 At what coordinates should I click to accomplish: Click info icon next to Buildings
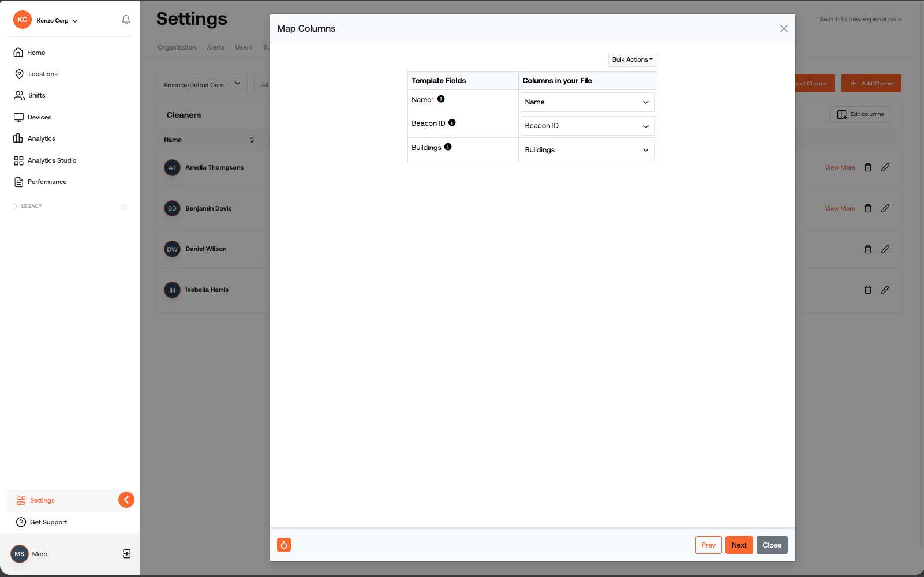(448, 147)
